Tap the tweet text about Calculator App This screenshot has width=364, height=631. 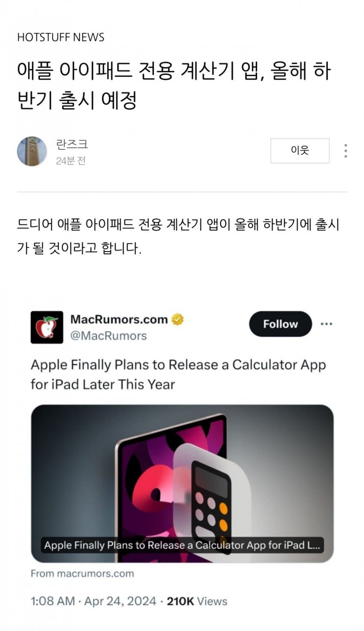tap(178, 374)
